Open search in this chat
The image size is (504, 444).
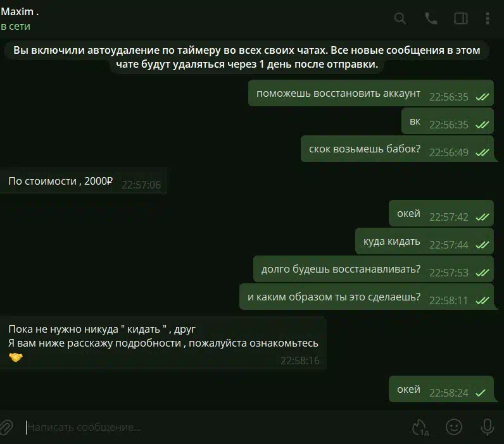pos(400,18)
